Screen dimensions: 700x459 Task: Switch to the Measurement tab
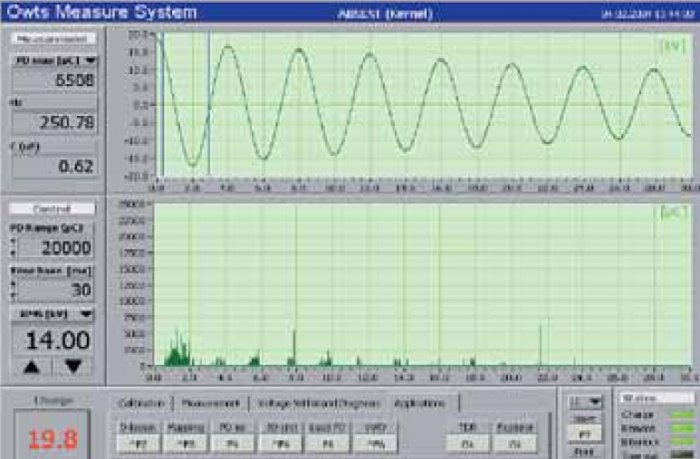(x=210, y=404)
